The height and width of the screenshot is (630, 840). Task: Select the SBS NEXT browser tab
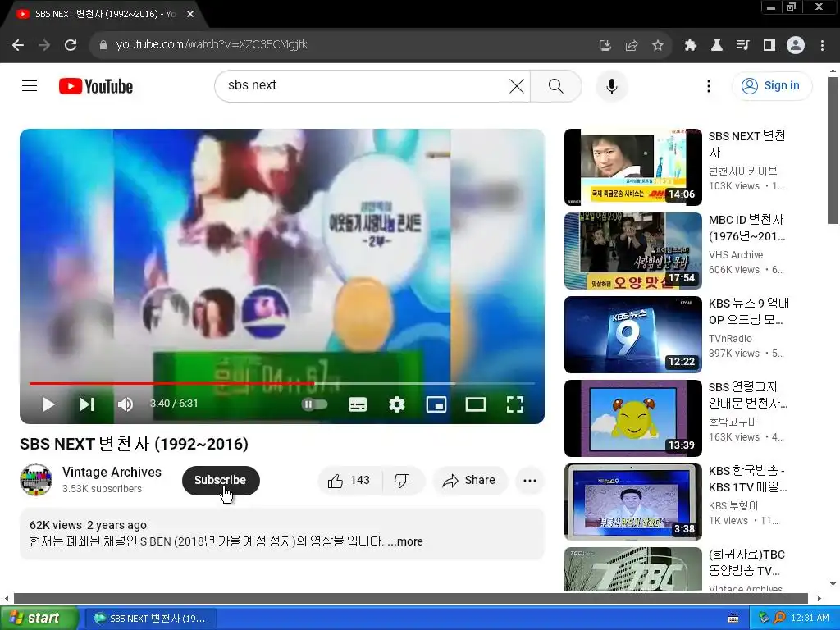(104, 15)
